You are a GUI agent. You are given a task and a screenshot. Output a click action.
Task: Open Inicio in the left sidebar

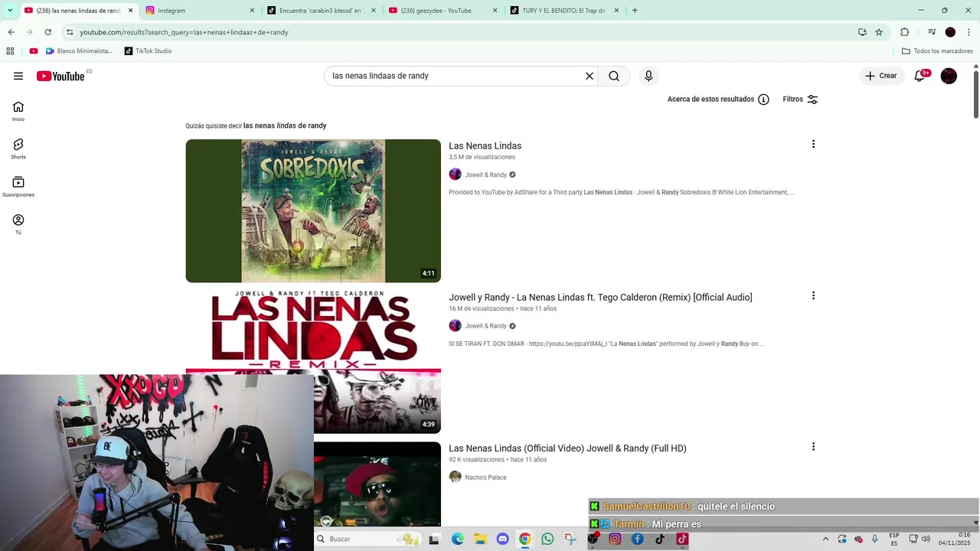18,111
